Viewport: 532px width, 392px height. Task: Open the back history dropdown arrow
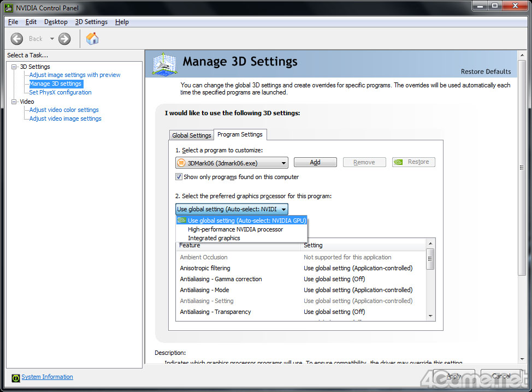52,39
